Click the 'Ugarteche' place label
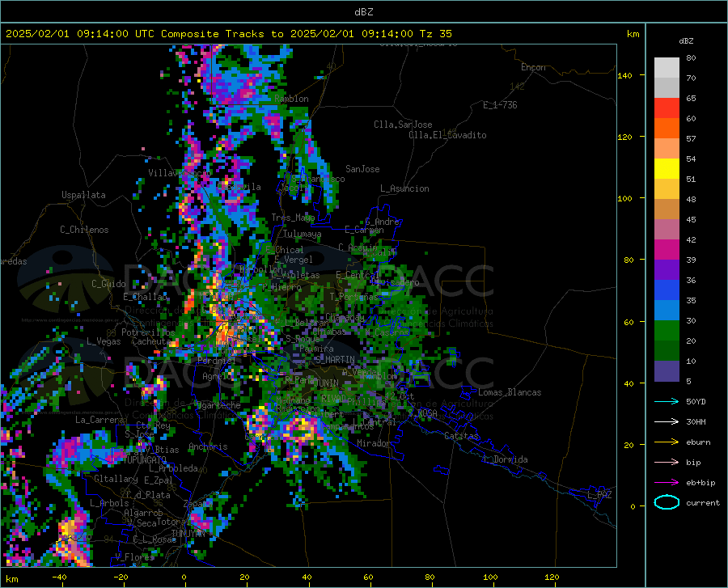This screenshot has width=728, height=588. [x=218, y=405]
